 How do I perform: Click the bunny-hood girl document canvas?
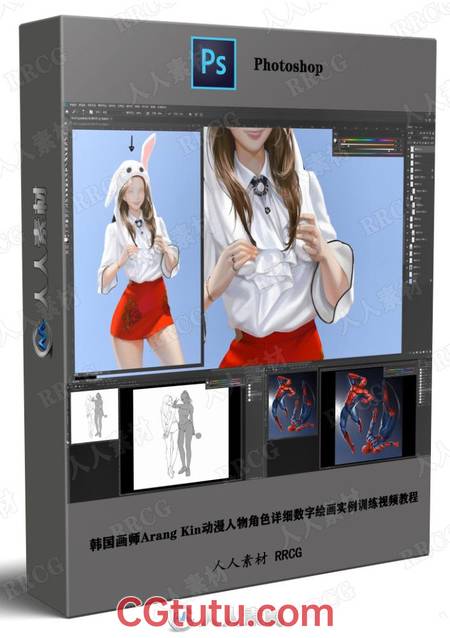point(138,248)
